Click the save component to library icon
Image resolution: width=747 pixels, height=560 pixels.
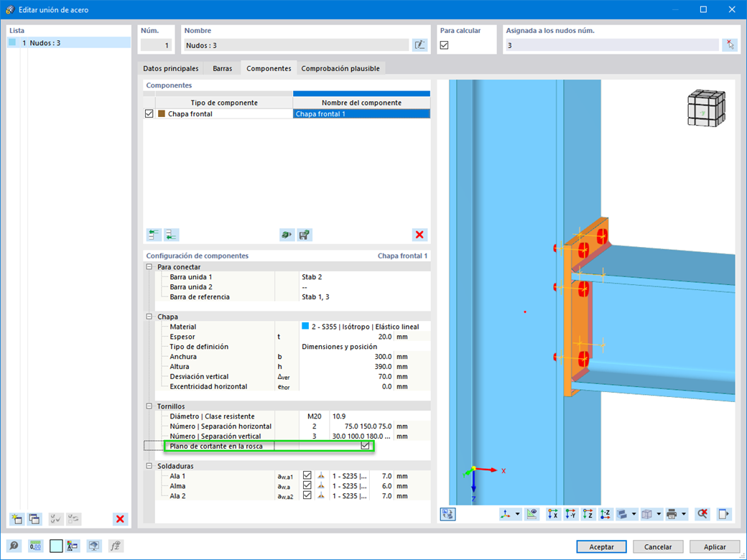[305, 235]
